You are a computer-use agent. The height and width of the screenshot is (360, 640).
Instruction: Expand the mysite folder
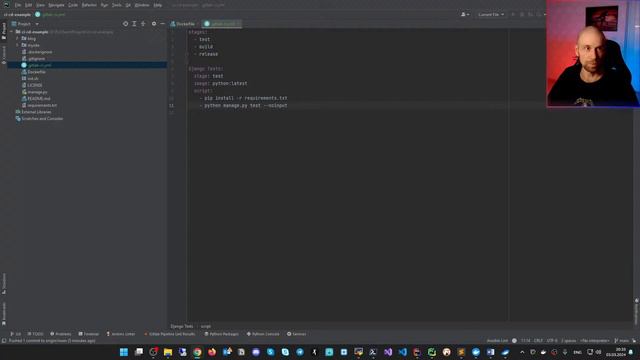18,45
